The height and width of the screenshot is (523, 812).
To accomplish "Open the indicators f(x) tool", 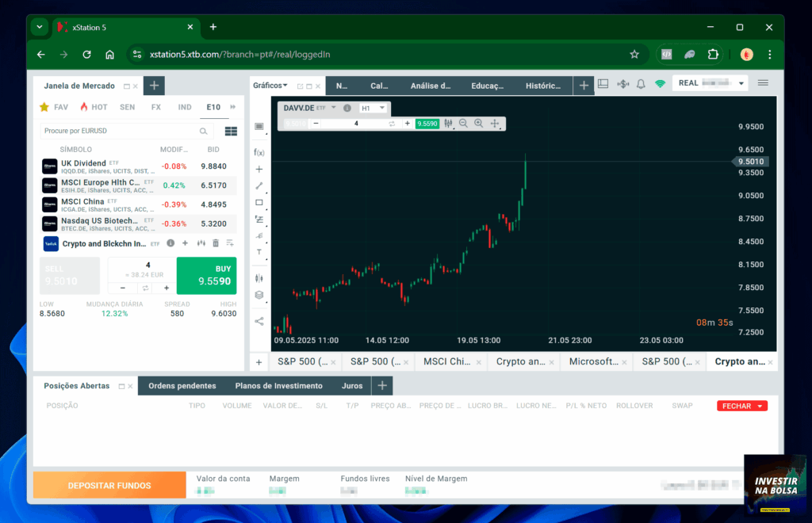I will tap(259, 152).
